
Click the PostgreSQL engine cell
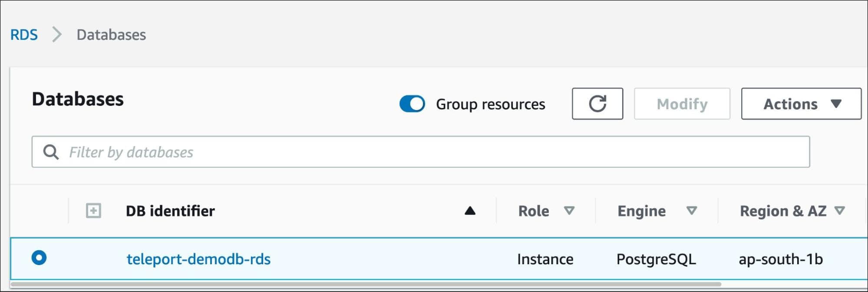(656, 259)
